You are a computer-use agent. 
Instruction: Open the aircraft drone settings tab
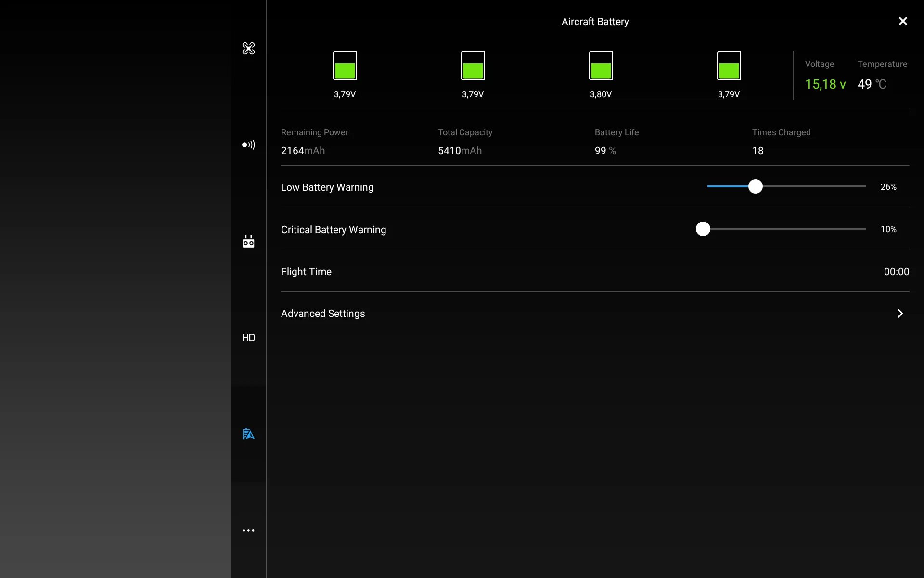click(248, 48)
